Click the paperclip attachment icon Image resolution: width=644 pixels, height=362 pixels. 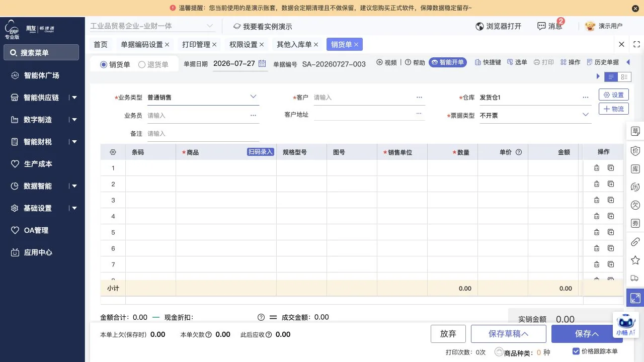click(x=635, y=242)
